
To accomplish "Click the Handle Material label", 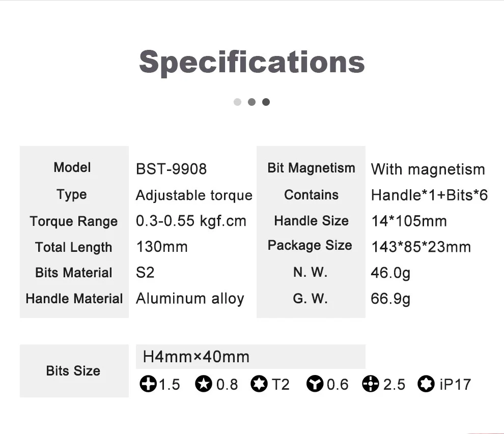I will point(74,299).
